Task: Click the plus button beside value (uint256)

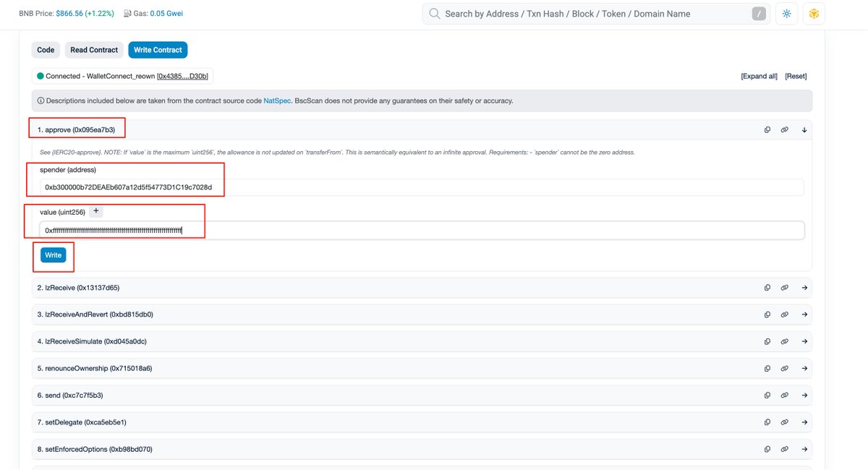Action: point(96,211)
